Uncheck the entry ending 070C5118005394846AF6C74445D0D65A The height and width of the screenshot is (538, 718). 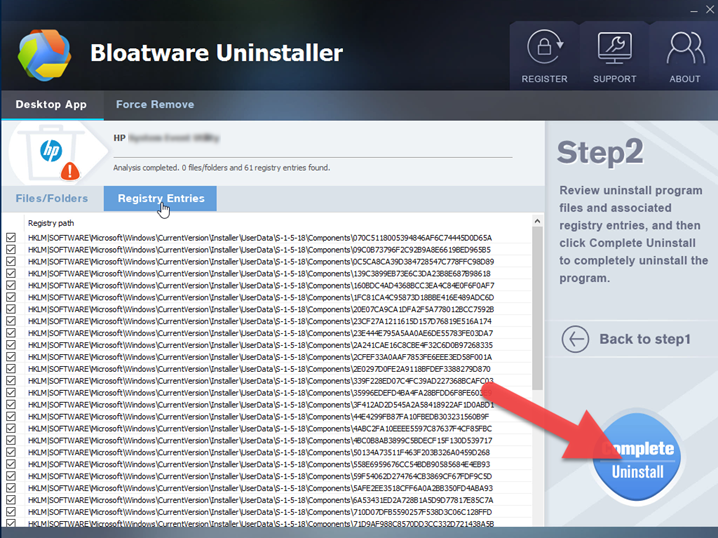[11, 238]
